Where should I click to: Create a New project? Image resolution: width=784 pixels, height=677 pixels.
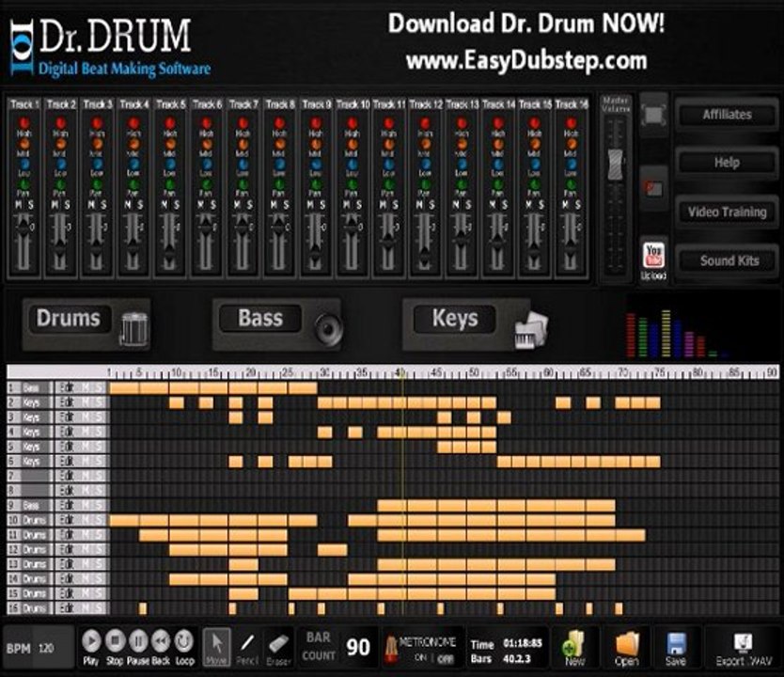(x=574, y=648)
